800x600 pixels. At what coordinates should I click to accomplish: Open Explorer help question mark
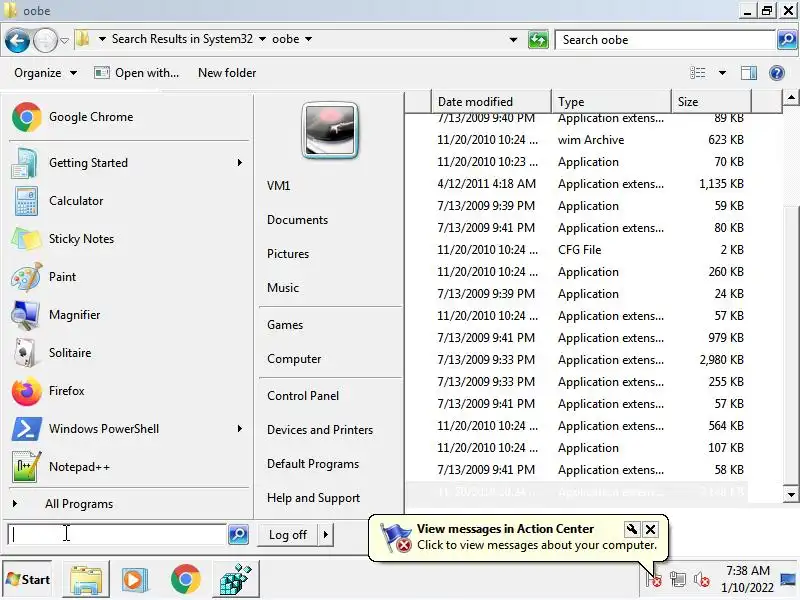777,73
